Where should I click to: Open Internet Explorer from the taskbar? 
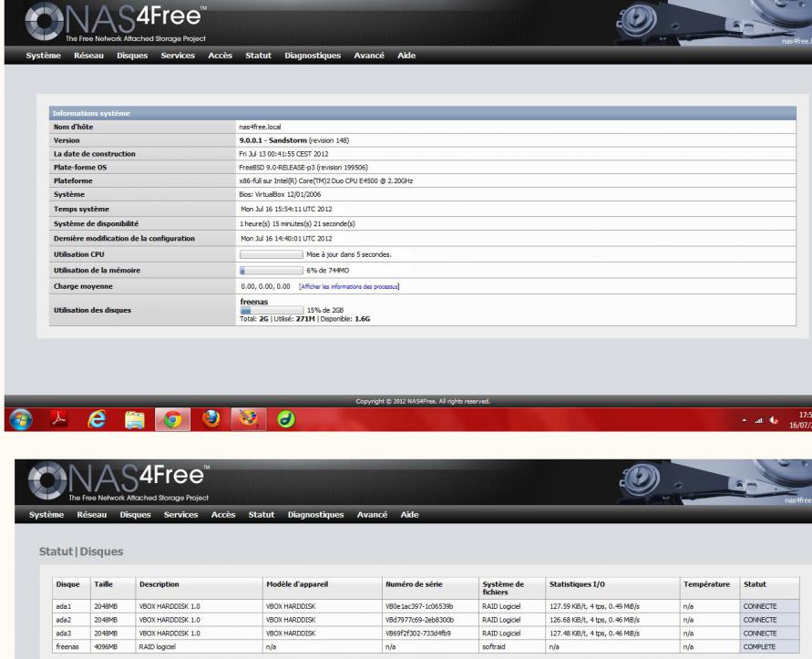[97, 419]
